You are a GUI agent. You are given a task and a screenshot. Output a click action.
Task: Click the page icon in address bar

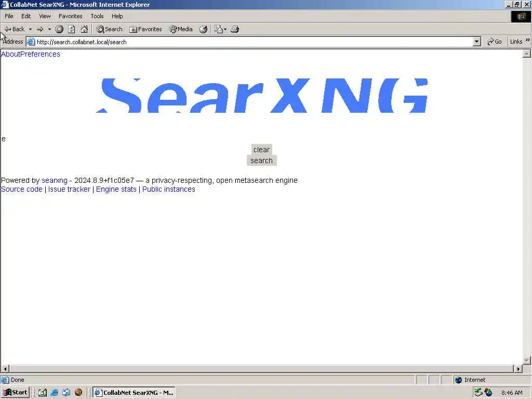pyautogui.click(x=31, y=42)
